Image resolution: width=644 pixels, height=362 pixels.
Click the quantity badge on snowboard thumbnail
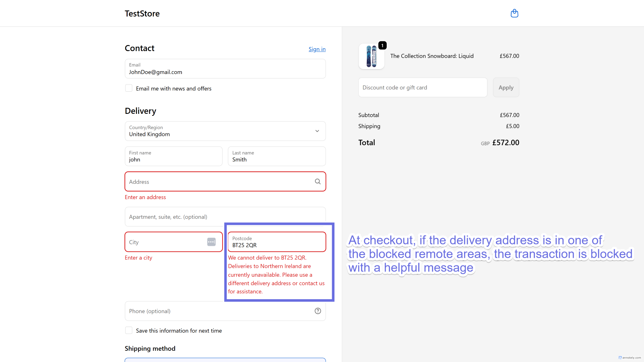pyautogui.click(x=382, y=45)
